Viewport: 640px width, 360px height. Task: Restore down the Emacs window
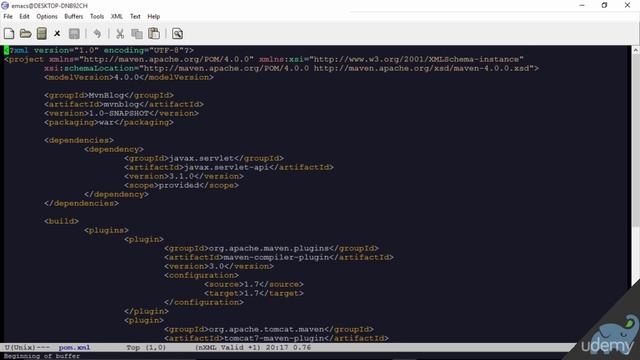click(x=604, y=5)
